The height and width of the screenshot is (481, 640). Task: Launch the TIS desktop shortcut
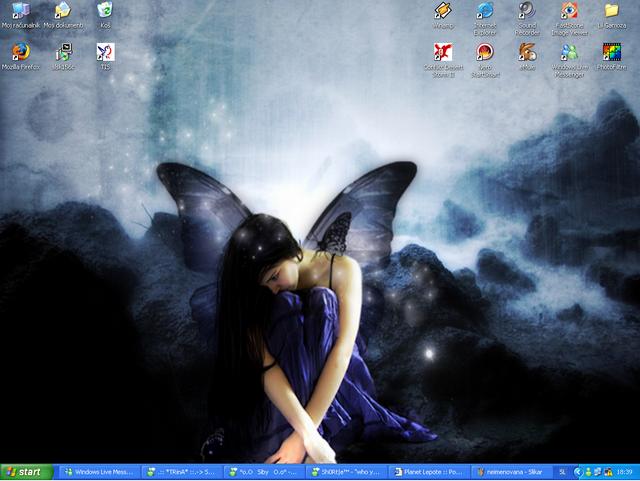click(x=105, y=52)
